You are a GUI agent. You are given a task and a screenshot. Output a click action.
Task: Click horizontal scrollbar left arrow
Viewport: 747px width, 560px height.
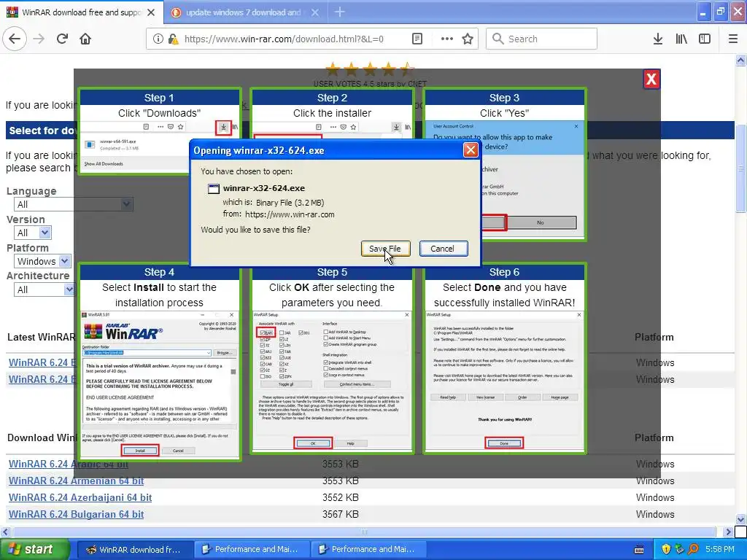pyautogui.click(x=5, y=532)
